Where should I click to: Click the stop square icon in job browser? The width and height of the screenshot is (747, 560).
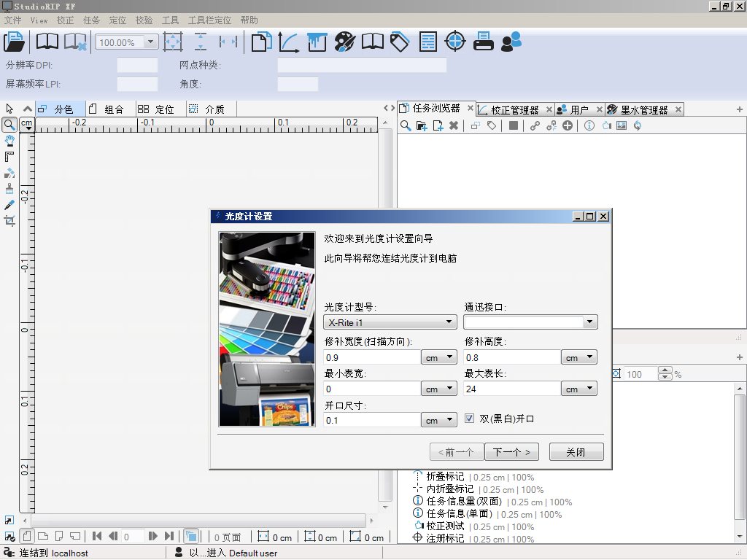(513, 125)
